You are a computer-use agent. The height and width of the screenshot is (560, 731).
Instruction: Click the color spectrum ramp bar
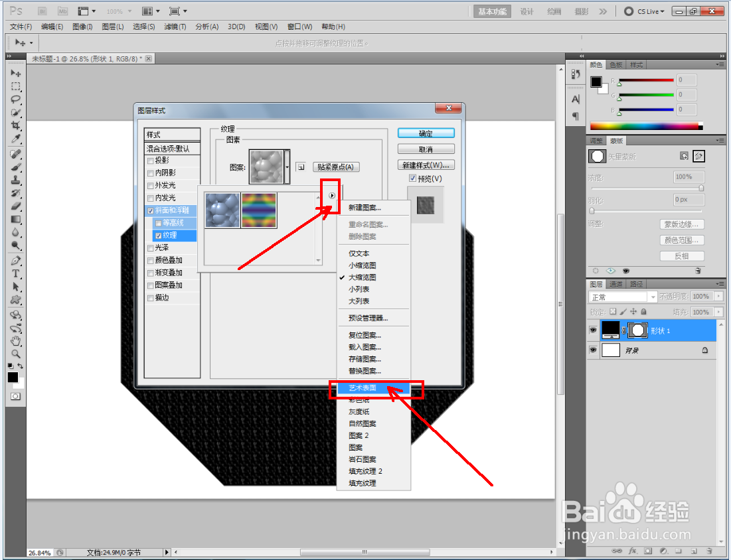pos(646,126)
